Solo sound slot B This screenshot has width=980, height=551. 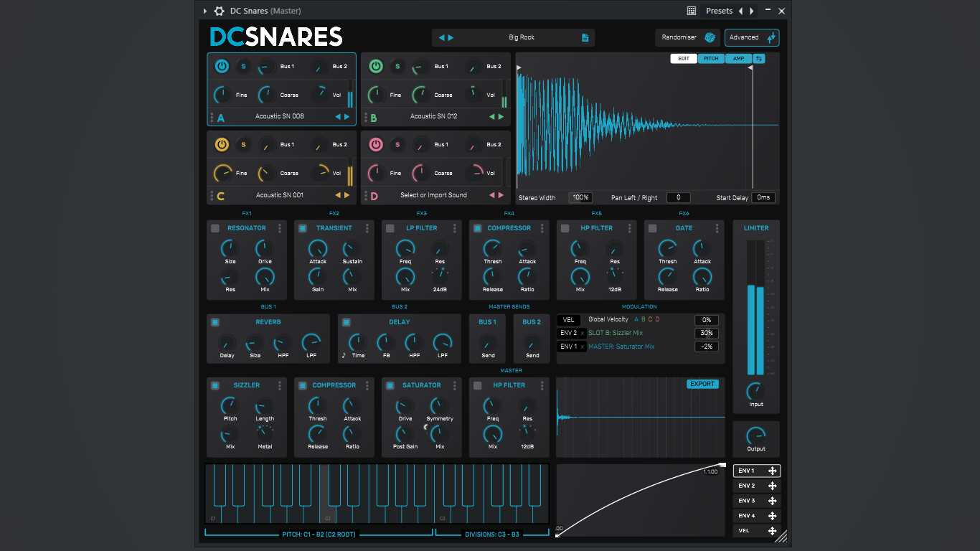click(x=397, y=67)
